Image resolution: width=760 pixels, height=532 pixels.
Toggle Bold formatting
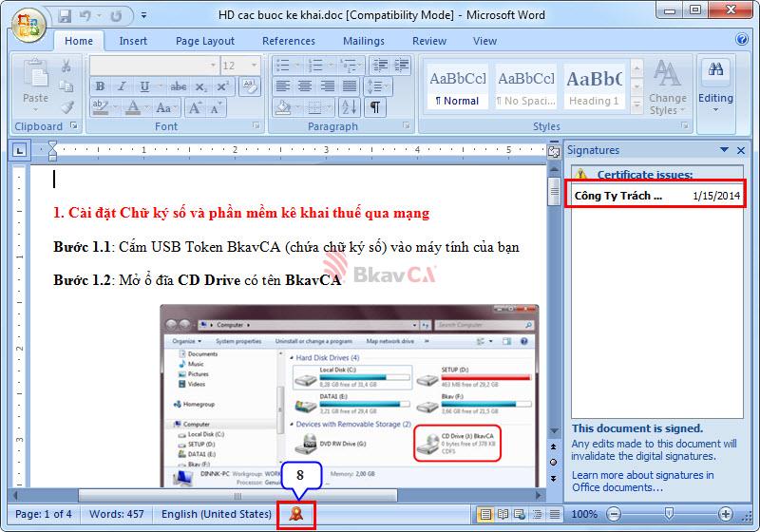[x=99, y=86]
